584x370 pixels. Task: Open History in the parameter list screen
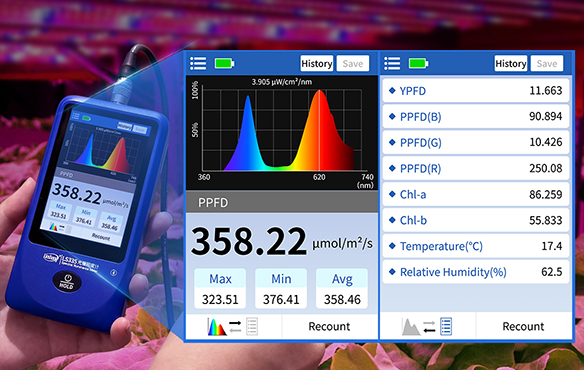511,63
